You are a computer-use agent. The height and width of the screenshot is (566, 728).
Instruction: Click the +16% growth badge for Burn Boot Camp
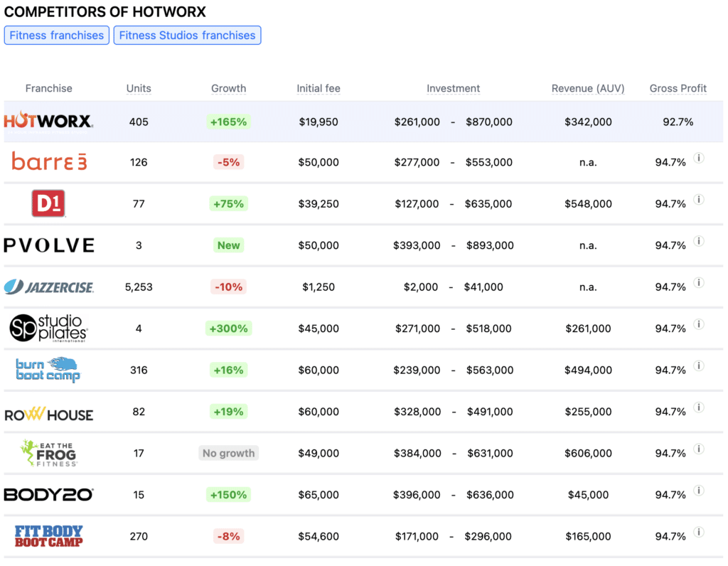228,370
